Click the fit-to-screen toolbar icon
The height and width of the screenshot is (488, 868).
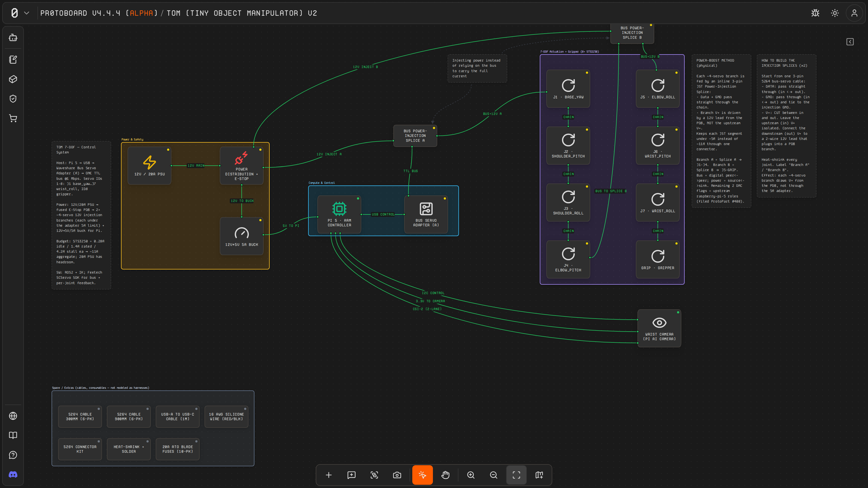(516, 475)
